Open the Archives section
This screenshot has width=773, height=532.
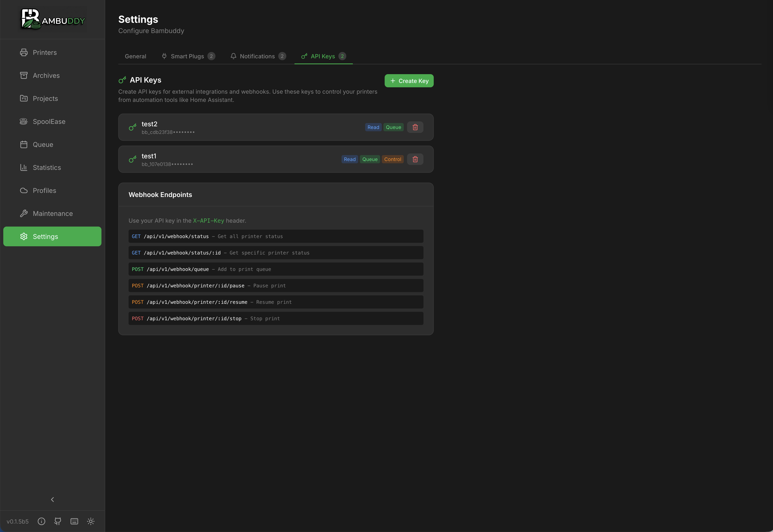[x=52, y=75]
